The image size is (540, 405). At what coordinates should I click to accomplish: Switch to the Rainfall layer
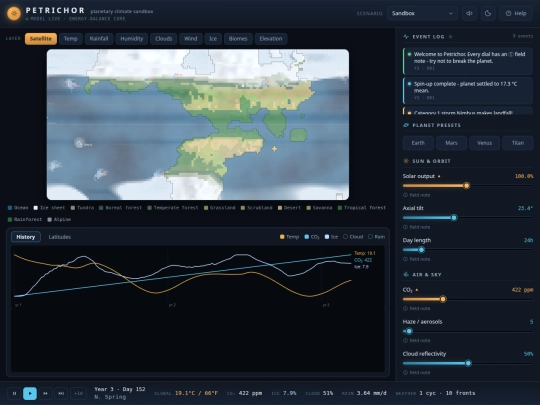[x=99, y=39]
